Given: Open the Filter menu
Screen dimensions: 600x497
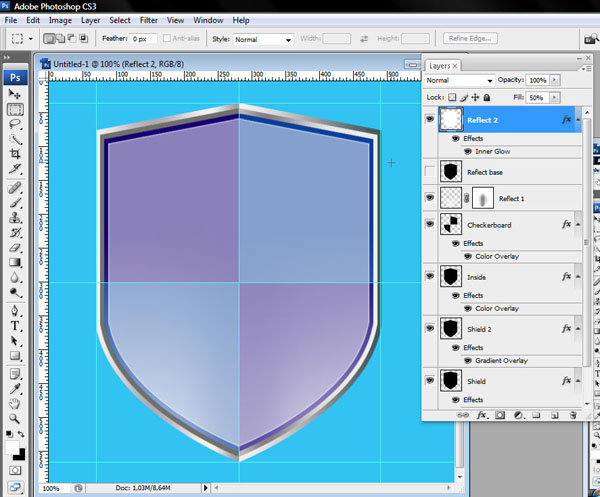Looking at the screenshot, I should click(x=149, y=20).
